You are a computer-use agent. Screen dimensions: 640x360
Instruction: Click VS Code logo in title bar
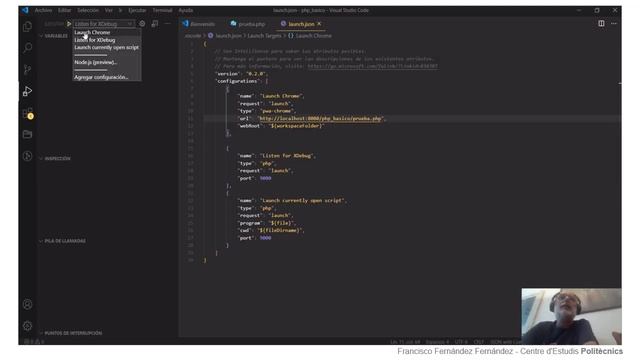point(25,10)
